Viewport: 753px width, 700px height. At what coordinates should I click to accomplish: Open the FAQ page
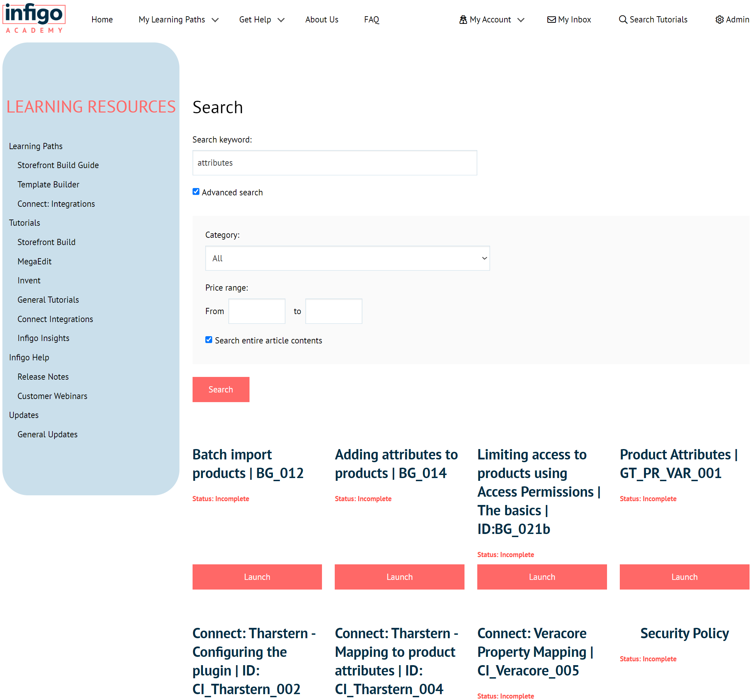(371, 20)
